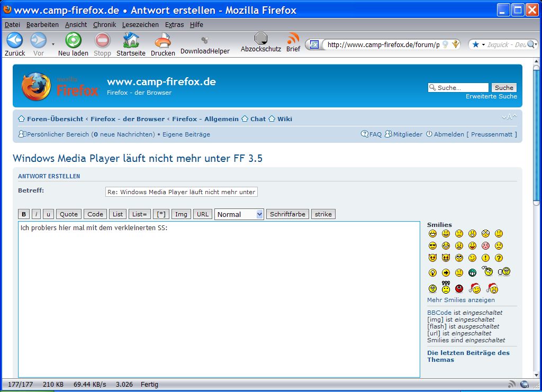
Task: Insert Quote BBCode tag button
Action: (x=69, y=214)
